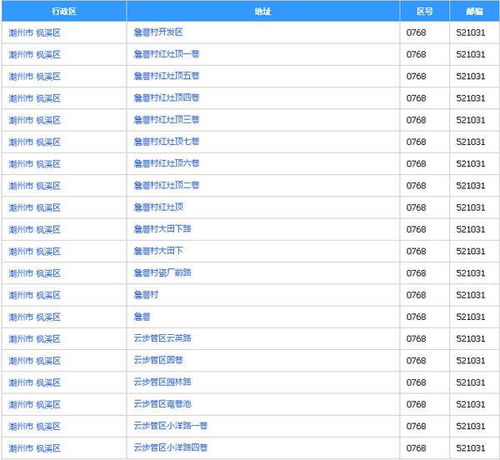Viewport: 500px width, 460px height.
Task: Open the 云步管区园巷 address link
Action: click(158, 360)
